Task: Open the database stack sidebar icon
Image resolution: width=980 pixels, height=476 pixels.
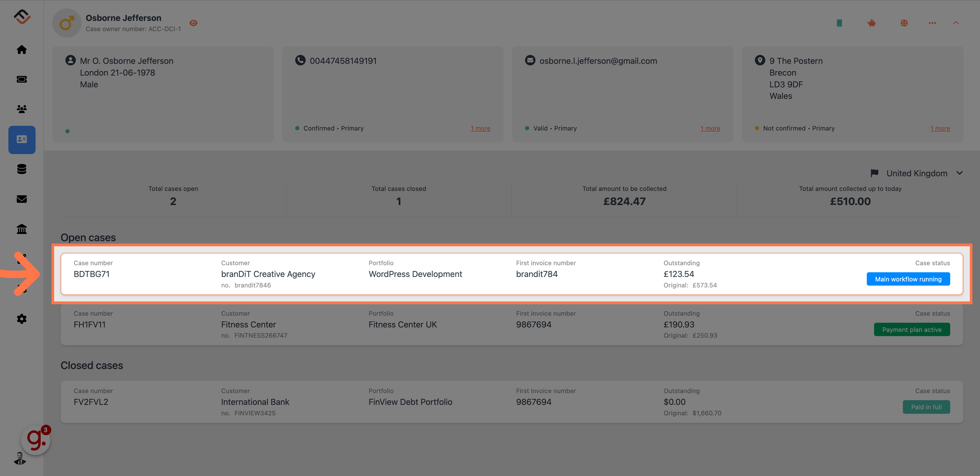Action: [22, 169]
